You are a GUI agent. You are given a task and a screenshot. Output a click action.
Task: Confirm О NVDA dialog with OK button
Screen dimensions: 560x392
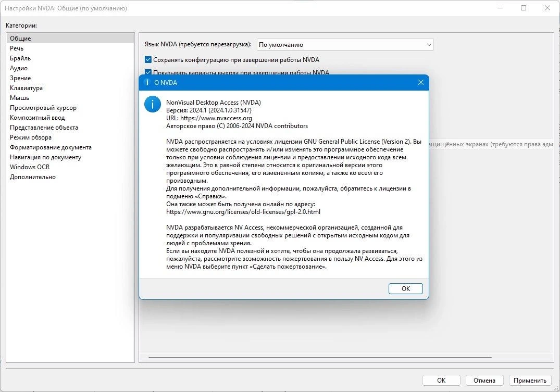point(405,288)
